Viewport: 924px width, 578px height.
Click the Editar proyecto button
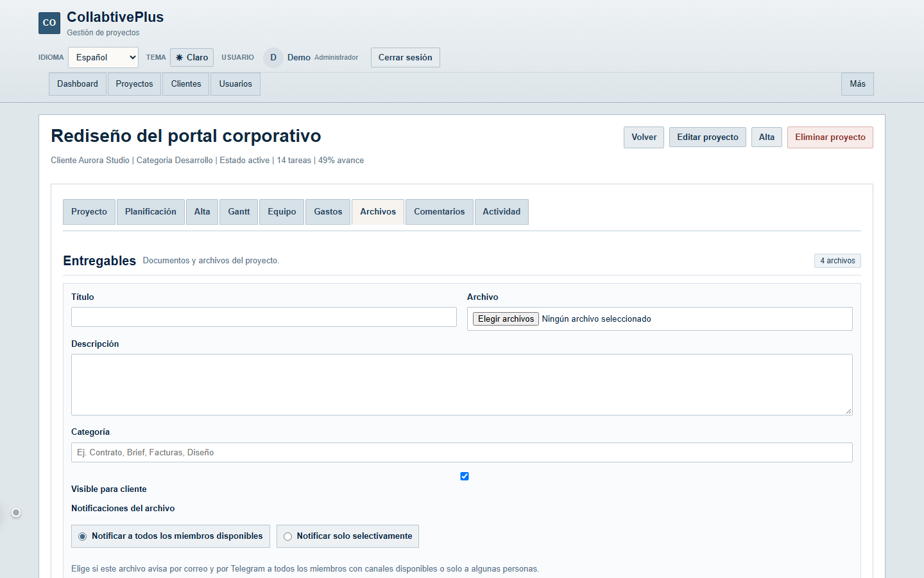(708, 137)
